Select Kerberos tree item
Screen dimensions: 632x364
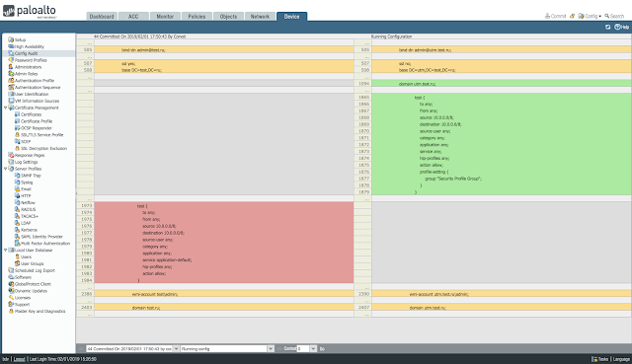[x=29, y=230]
